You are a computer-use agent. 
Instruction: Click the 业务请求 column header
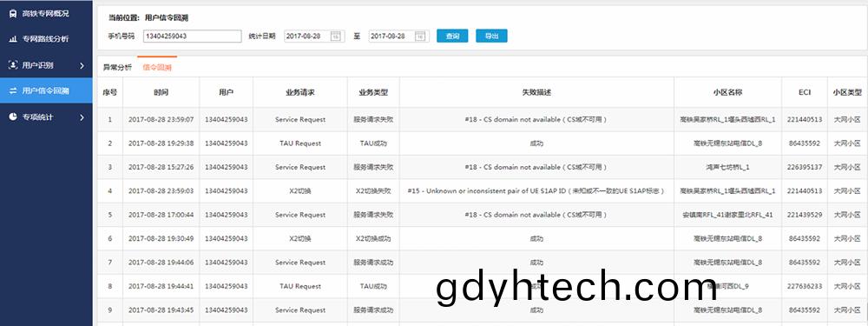pos(300,93)
